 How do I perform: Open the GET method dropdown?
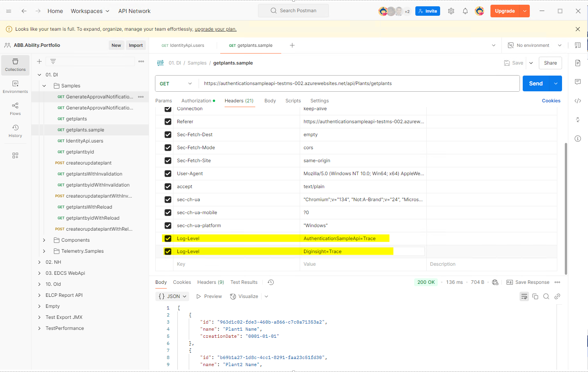176,83
